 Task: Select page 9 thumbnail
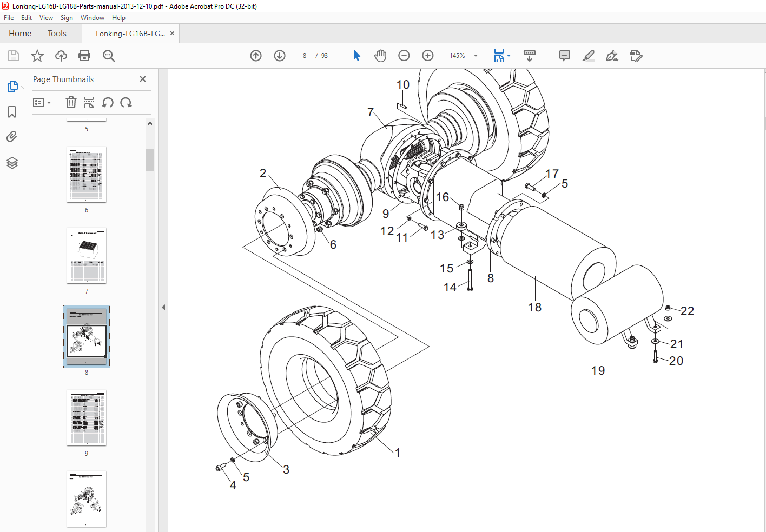point(87,418)
